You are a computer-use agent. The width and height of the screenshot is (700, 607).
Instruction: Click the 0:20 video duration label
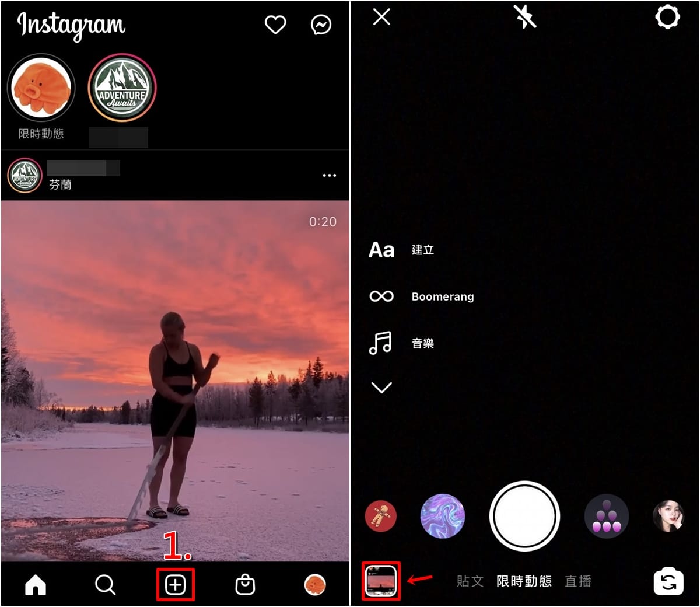[323, 222]
